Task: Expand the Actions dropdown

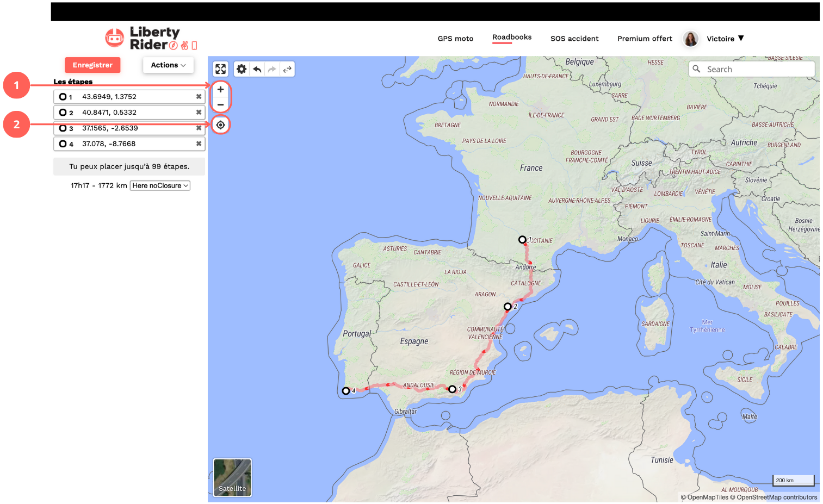Action: [x=168, y=65]
